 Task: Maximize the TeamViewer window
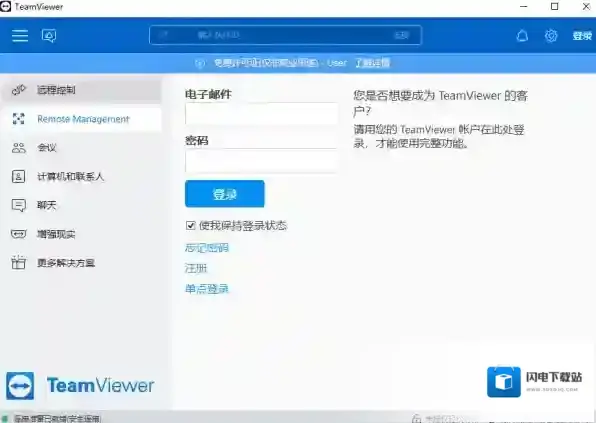[x=555, y=7]
